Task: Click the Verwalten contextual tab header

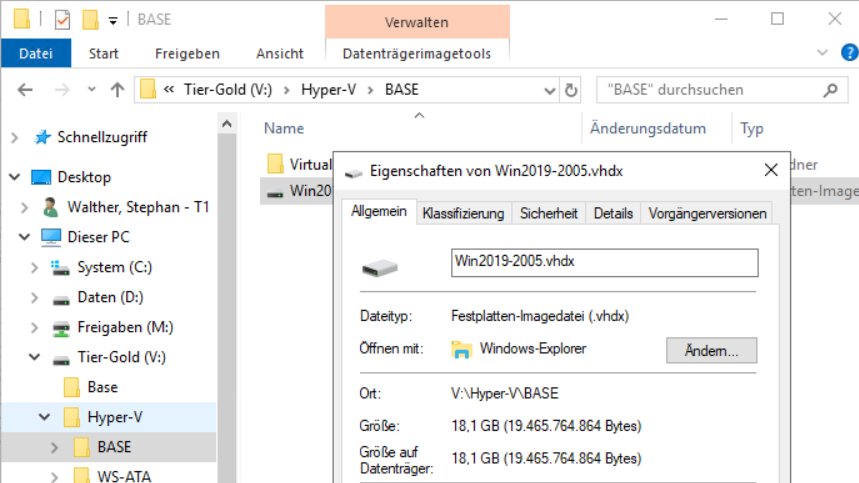Action: pyautogui.click(x=417, y=22)
